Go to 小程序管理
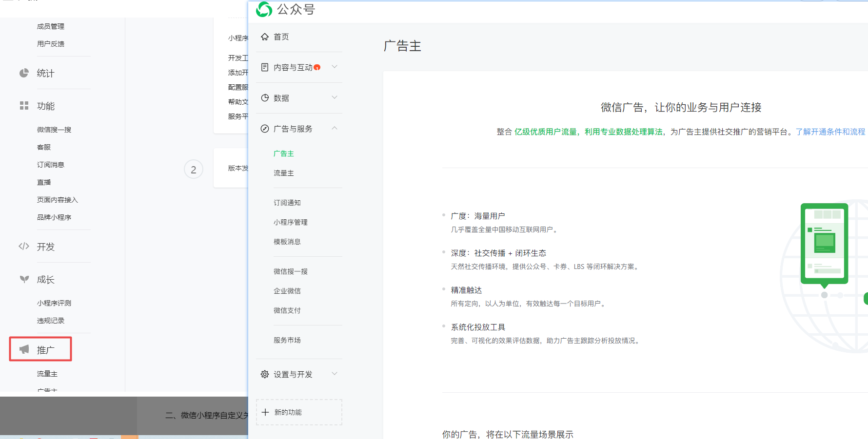 pos(291,222)
